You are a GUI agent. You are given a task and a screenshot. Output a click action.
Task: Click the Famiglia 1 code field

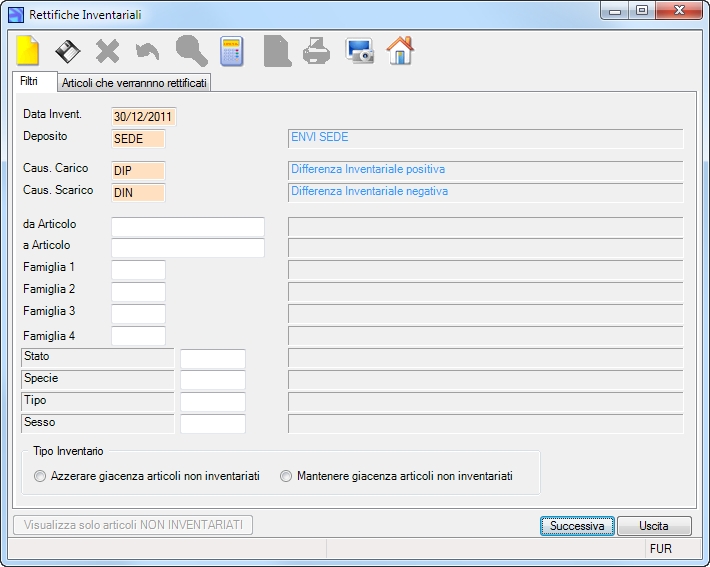point(139,270)
